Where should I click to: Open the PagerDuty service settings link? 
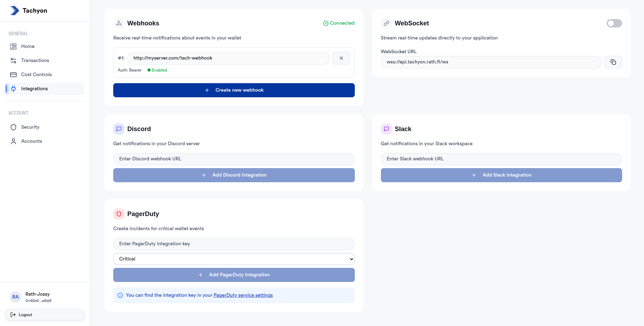coord(243,295)
